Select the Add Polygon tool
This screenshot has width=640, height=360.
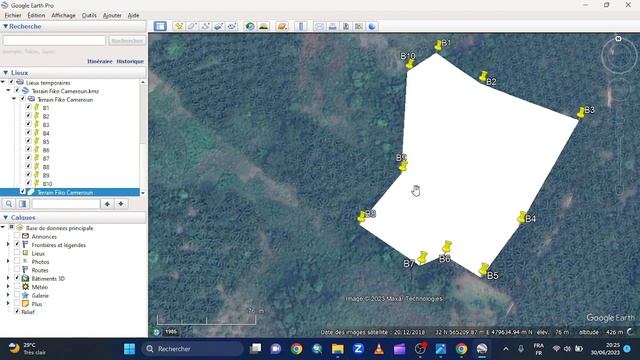pos(192,26)
